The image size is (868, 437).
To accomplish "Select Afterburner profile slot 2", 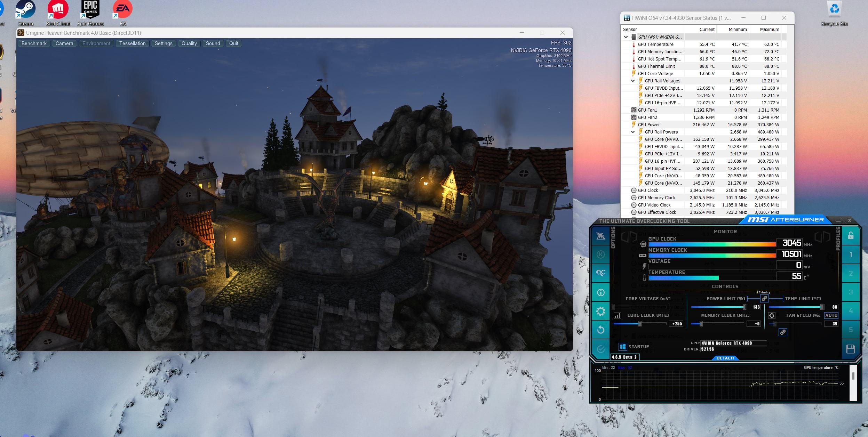I will (x=851, y=273).
